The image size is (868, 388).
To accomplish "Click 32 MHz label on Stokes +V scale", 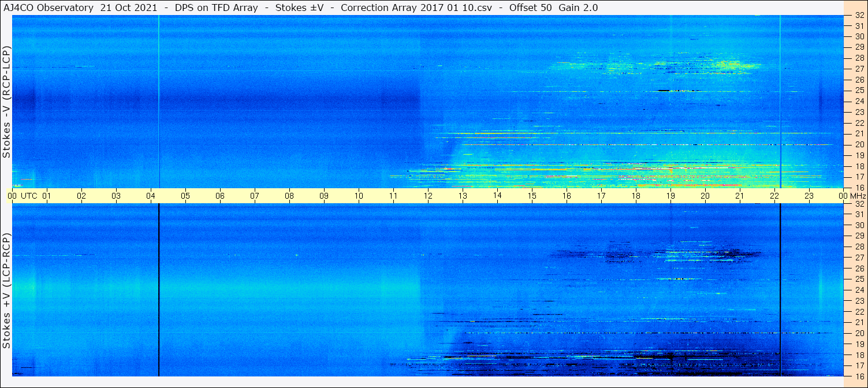I will click(x=859, y=204).
